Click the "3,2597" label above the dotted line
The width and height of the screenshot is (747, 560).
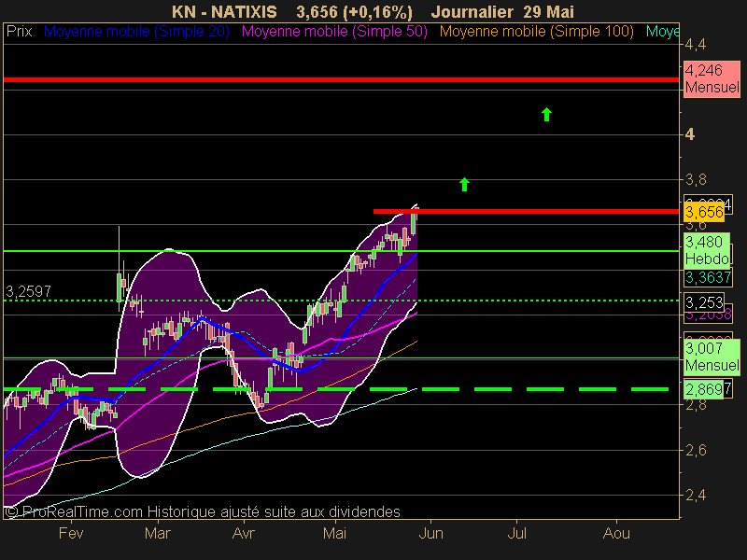click(28, 291)
